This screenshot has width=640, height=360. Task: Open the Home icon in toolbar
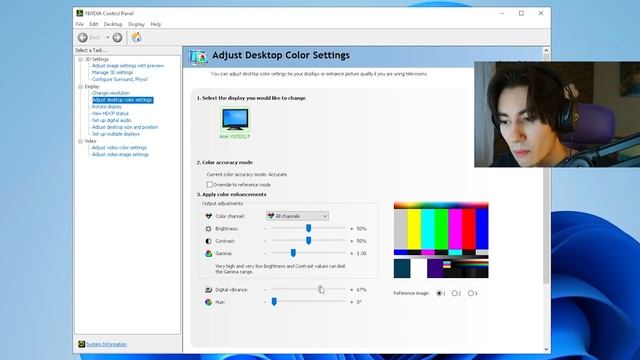pos(136,38)
